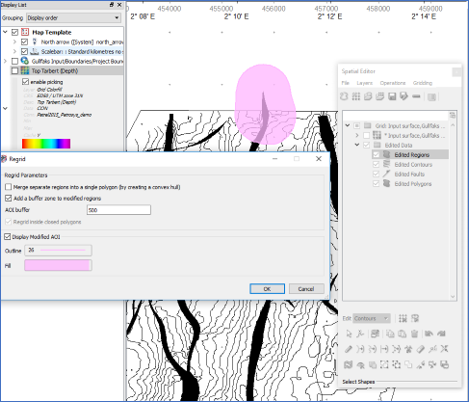
Task: Click the AOI buffer input field
Action: coord(119,210)
